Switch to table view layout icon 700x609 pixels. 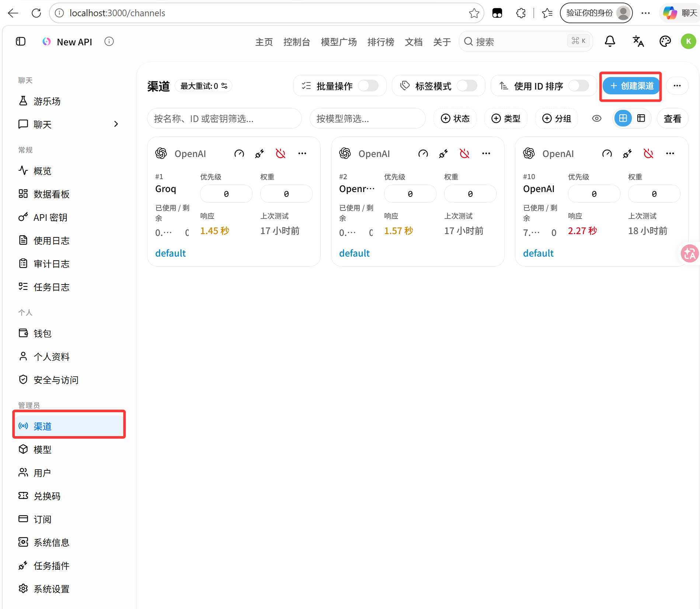(641, 118)
